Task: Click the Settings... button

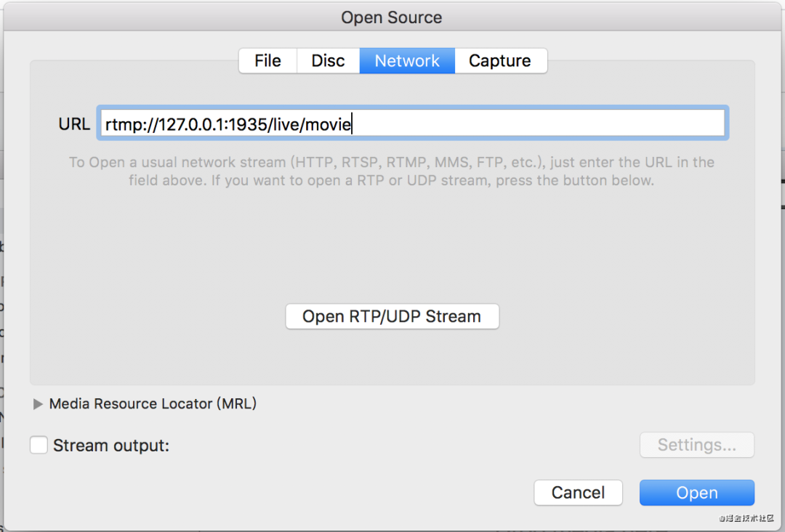Action: click(x=696, y=445)
